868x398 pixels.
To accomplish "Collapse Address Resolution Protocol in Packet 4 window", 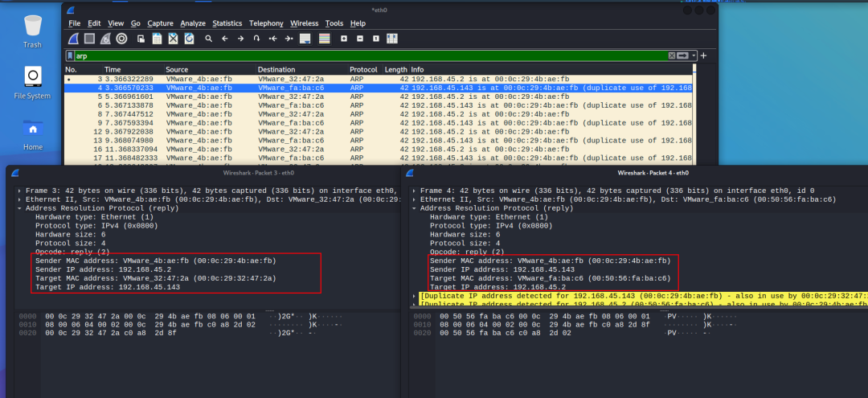I will [414, 207].
